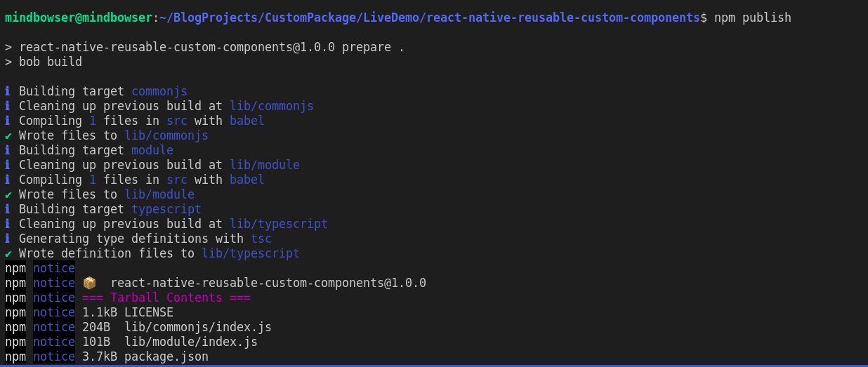This screenshot has height=367, width=868.
Task: Click green checkmark before 'Wrote files to lib/module'
Action: pyautogui.click(x=8, y=194)
